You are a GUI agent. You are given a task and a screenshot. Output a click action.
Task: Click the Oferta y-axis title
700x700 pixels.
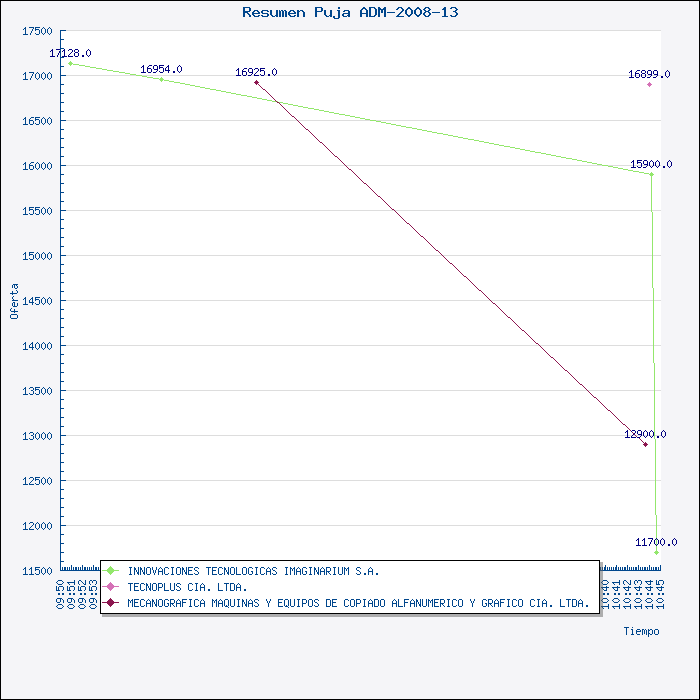[x=14, y=300]
